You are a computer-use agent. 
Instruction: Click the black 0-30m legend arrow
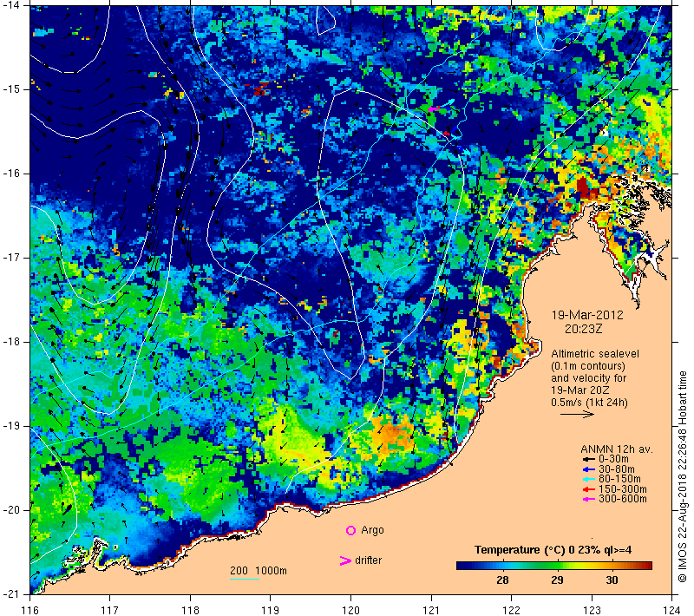tap(589, 460)
